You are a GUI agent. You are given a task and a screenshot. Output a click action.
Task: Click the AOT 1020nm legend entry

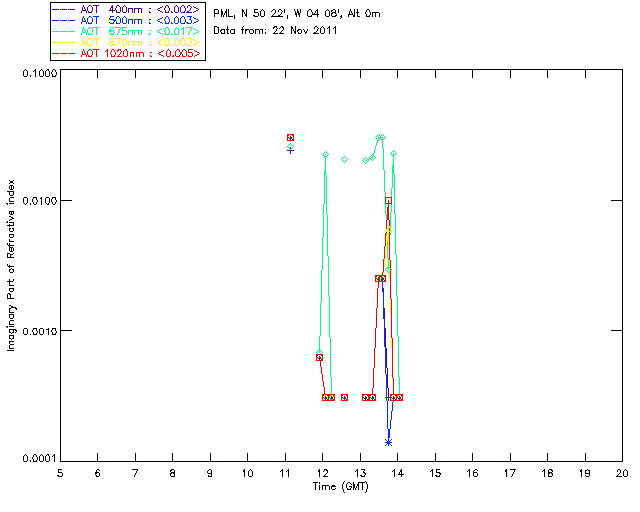click(x=128, y=53)
